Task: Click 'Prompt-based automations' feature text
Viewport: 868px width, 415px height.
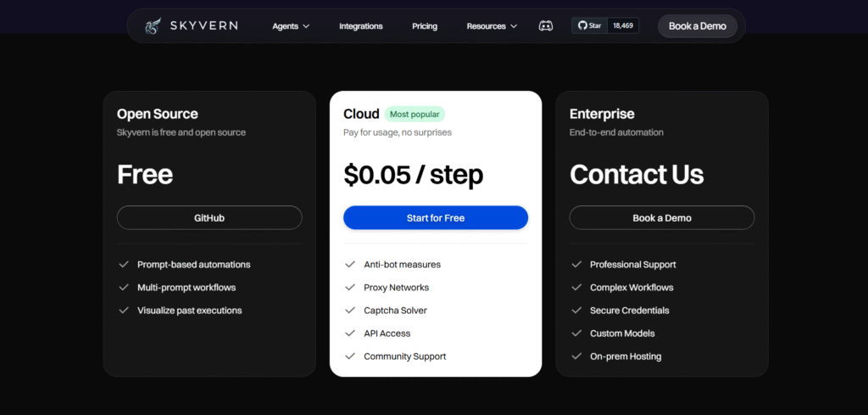Action: (x=194, y=264)
